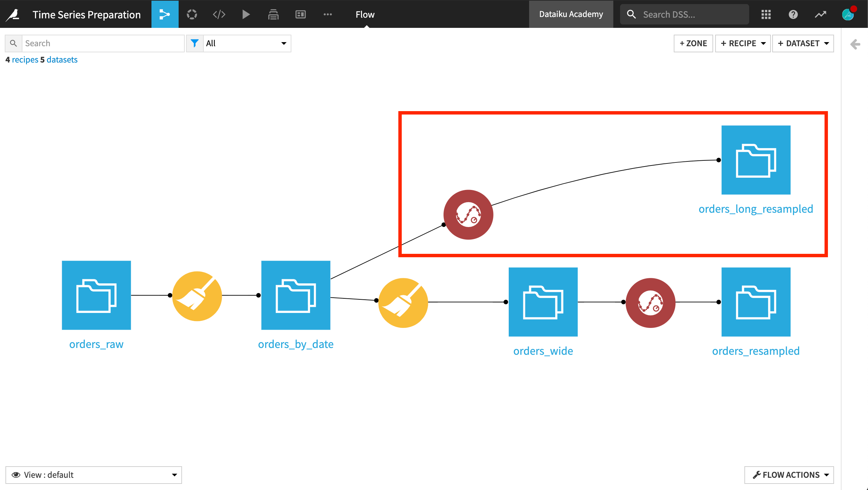Expand the FLOW ACTIONS menu
This screenshot has width=868, height=490.
[789, 475]
